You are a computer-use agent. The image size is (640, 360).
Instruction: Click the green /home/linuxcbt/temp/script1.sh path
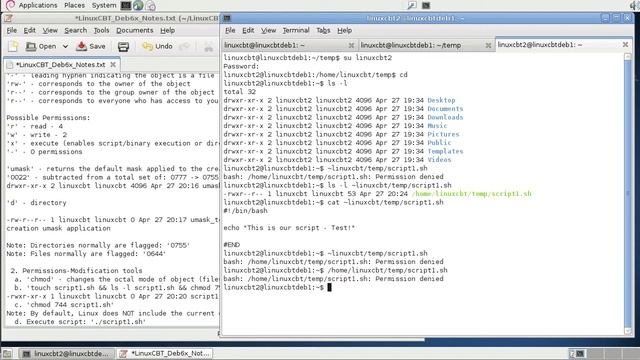point(471,194)
